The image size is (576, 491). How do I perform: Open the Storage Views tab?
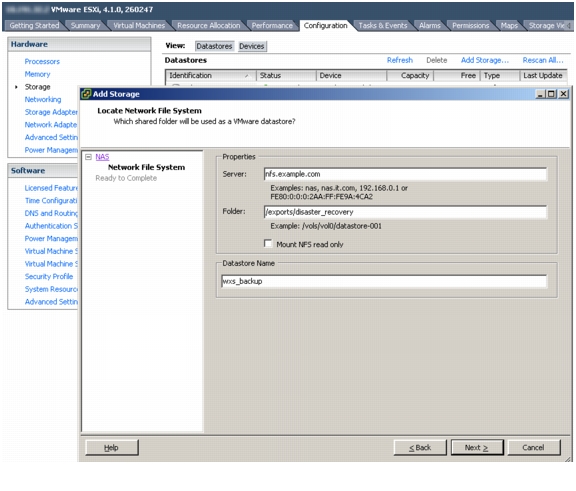[x=546, y=25]
